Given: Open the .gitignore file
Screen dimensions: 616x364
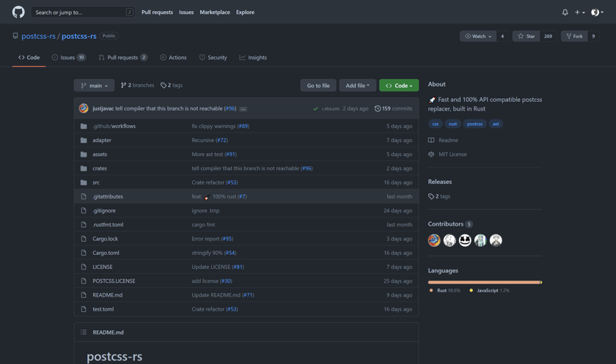Looking at the screenshot, I should tap(104, 211).
